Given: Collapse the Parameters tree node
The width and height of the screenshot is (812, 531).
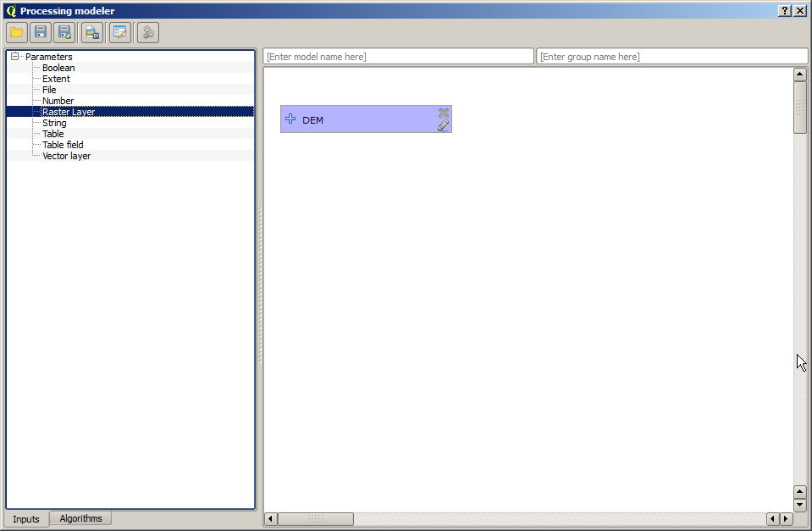Looking at the screenshot, I should 14,57.
